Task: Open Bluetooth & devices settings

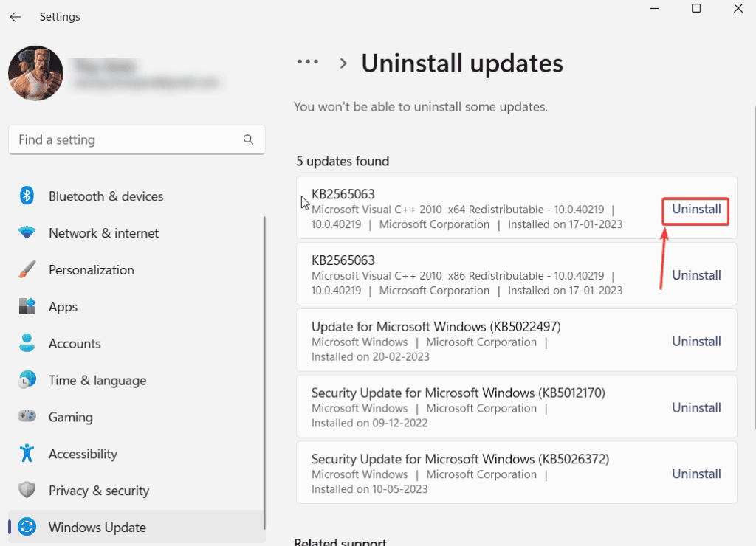Action: 106,196
